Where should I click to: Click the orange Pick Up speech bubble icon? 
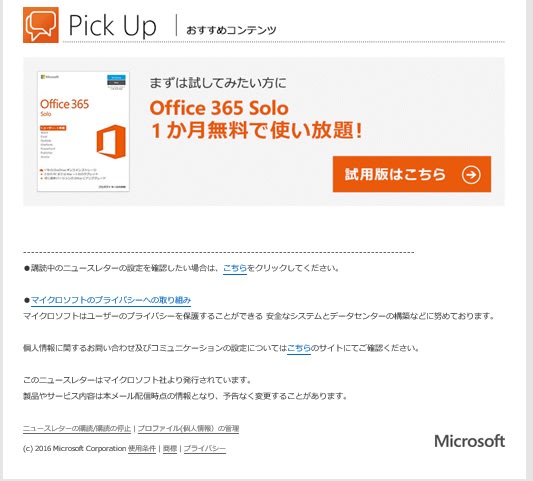click(41, 25)
